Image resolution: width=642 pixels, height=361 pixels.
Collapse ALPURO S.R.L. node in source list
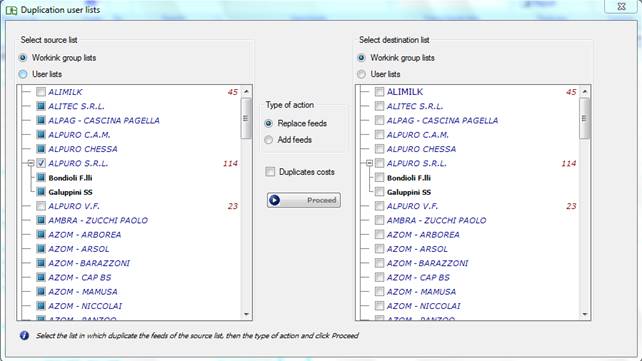coord(31,163)
